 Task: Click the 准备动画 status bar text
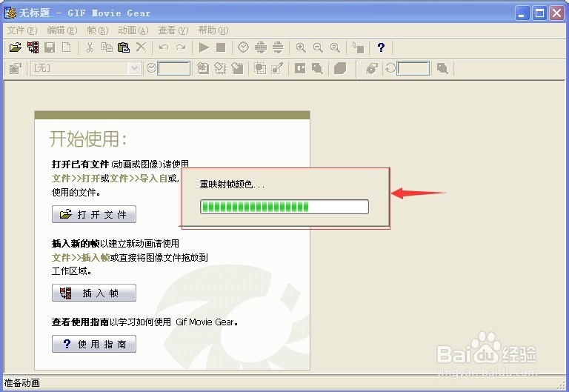(21, 383)
